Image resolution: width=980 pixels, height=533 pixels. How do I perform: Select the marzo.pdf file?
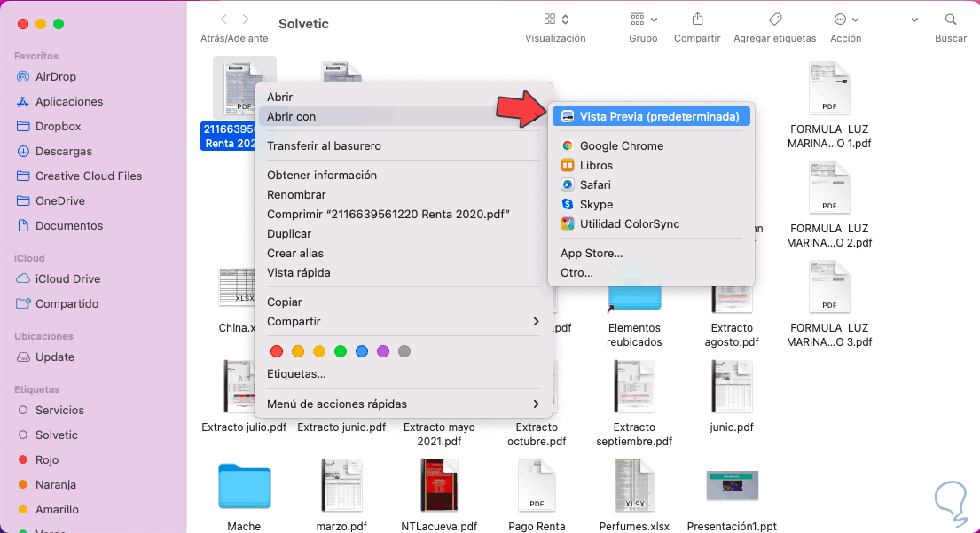pyautogui.click(x=341, y=485)
